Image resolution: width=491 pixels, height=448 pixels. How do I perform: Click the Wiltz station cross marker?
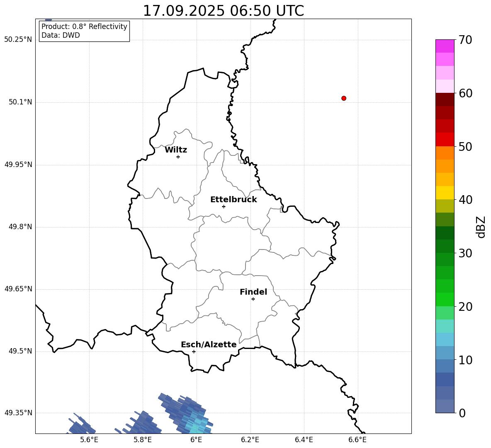178,157
